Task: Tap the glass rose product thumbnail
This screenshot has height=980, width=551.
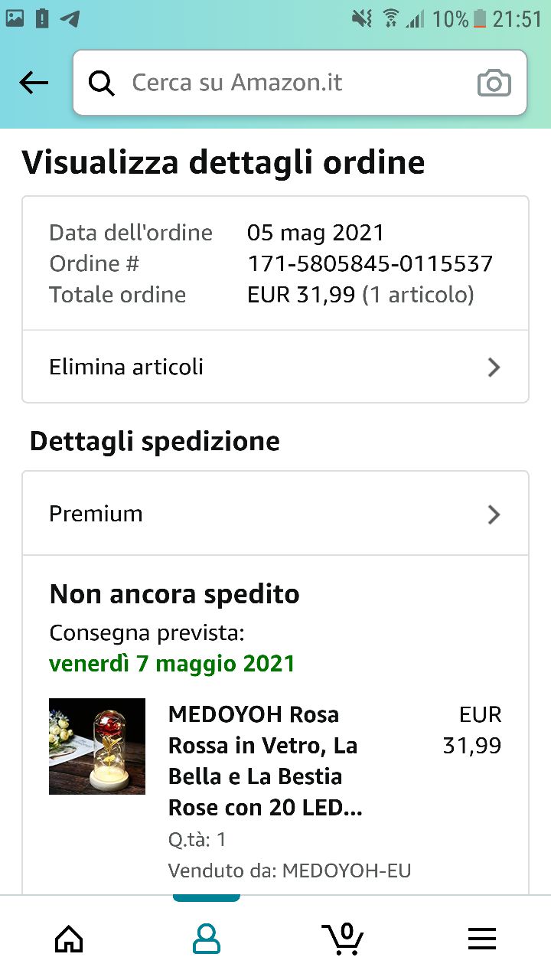Action: pyautogui.click(x=97, y=746)
